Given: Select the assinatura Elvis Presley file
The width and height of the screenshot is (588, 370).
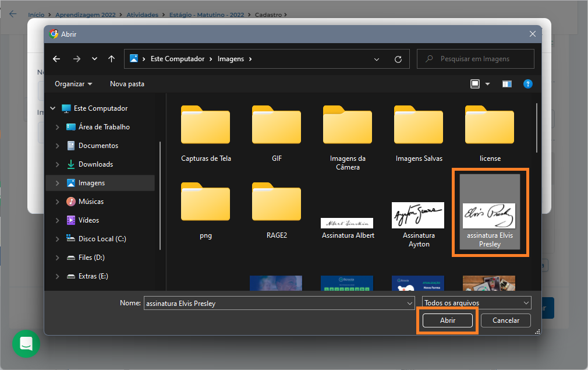Looking at the screenshot, I should 490,212.
